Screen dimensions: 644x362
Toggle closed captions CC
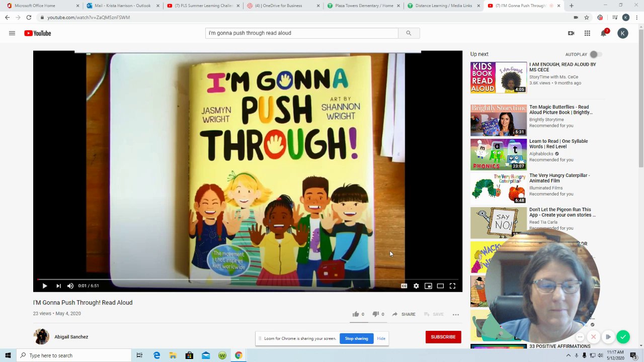404,286
